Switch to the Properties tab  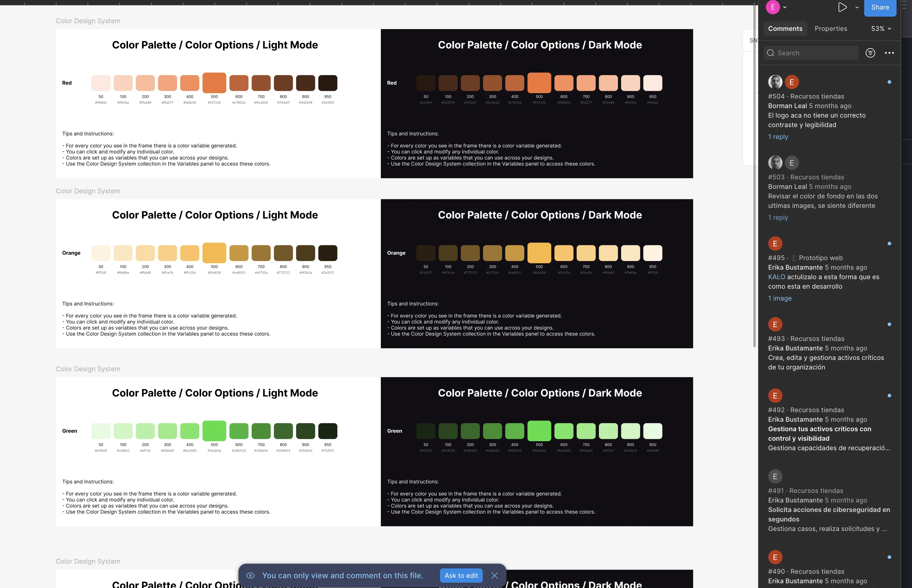pyautogui.click(x=831, y=29)
